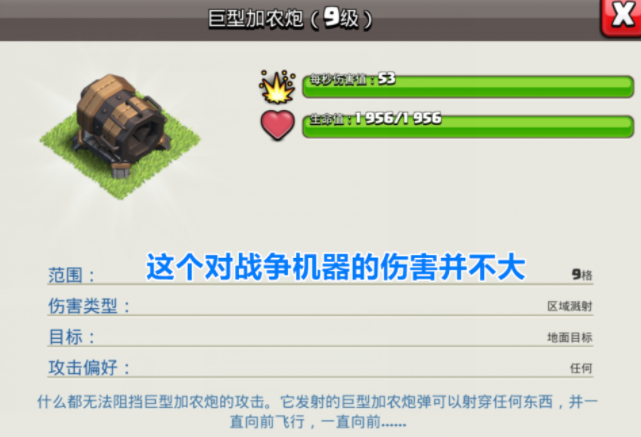The height and width of the screenshot is (437, 641).
Task: Click the 9格 range value
Action: 582,274
